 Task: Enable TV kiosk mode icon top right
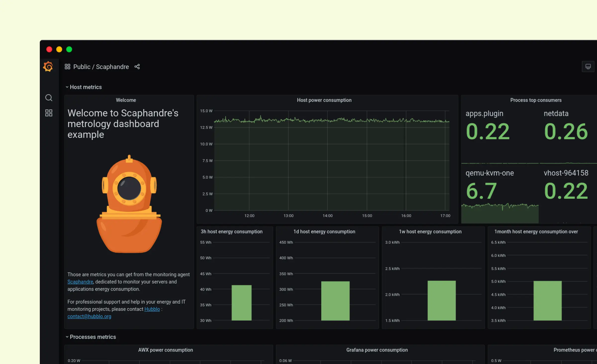[588, 66]
